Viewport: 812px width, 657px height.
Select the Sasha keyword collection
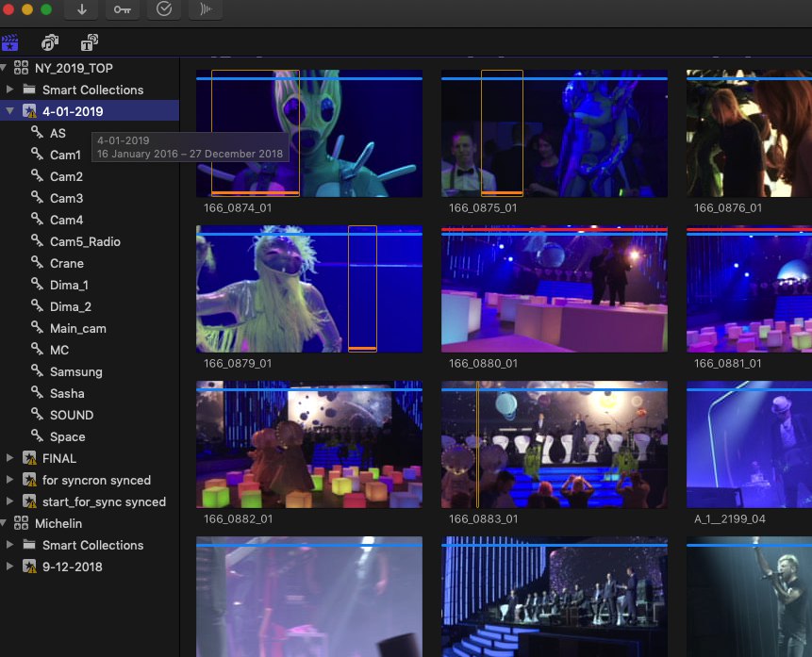[67, 393]
